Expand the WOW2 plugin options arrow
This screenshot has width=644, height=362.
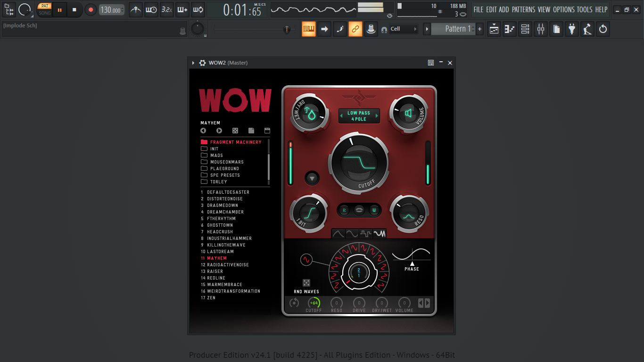[193, 63]
